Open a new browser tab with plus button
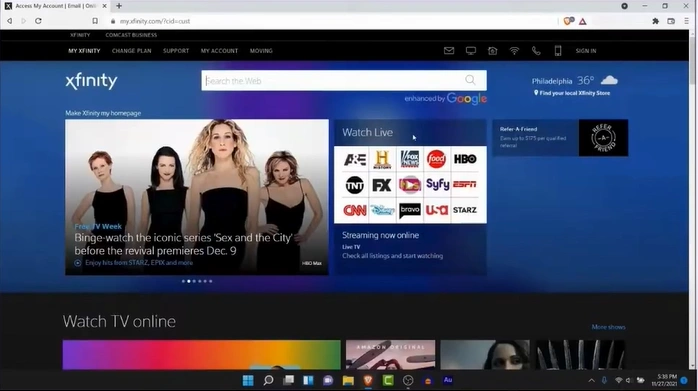 pos(119,6)
